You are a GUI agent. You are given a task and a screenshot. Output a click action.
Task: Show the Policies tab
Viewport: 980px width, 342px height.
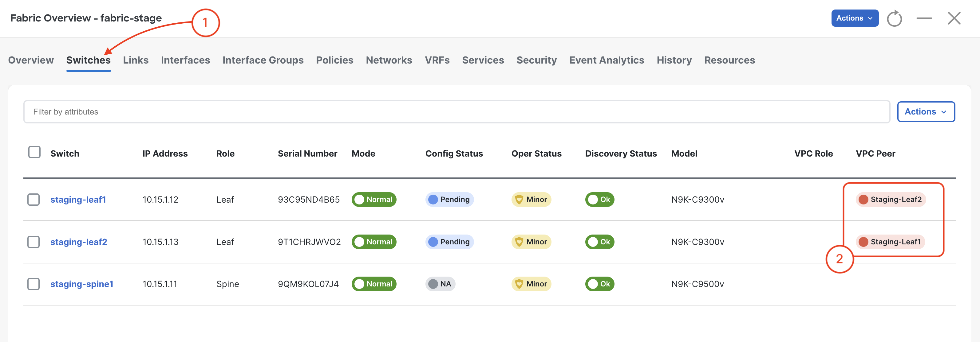334,60
